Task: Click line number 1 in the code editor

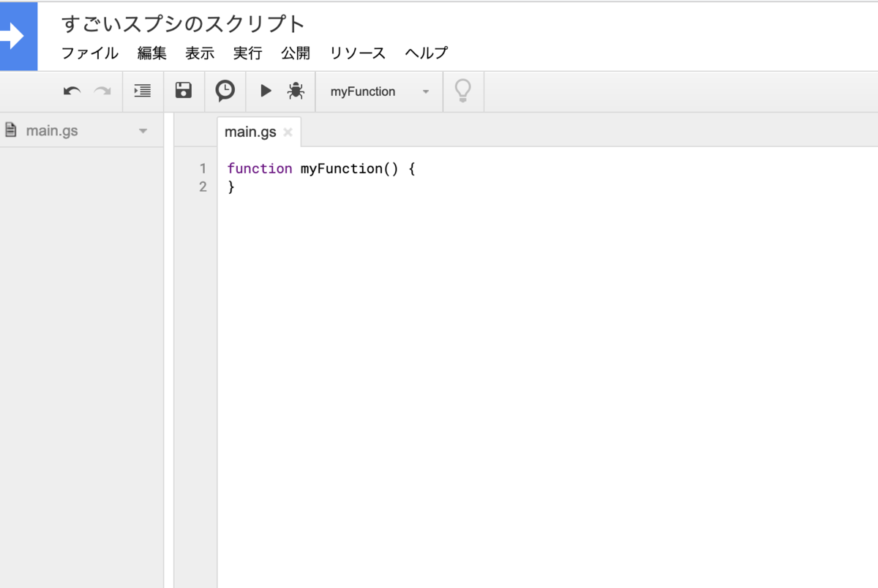Action: 203,168
